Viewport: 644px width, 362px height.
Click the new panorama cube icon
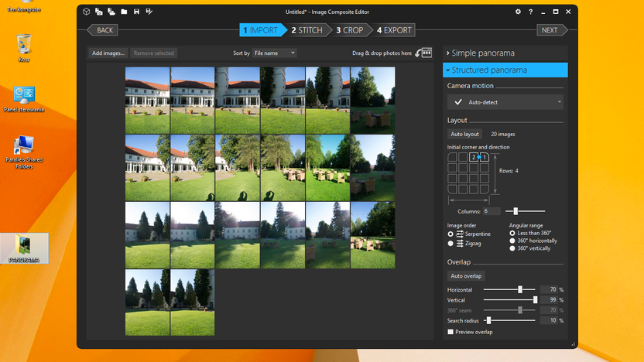(x=86, y=12)
